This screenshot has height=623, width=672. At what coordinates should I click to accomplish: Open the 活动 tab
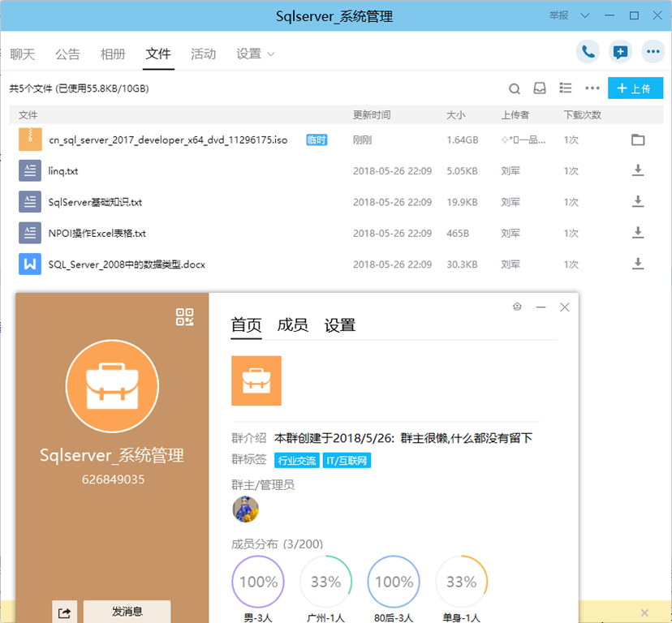(203, 54)
